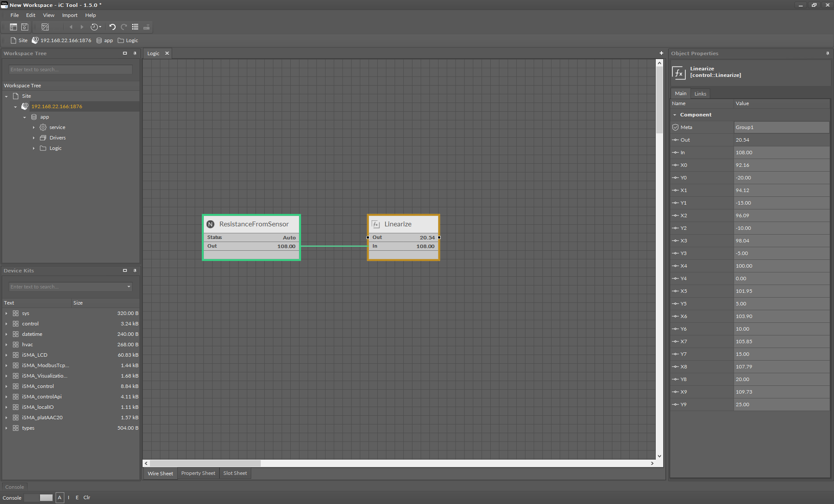Click the Linearize fx block icon

[375, 224]
